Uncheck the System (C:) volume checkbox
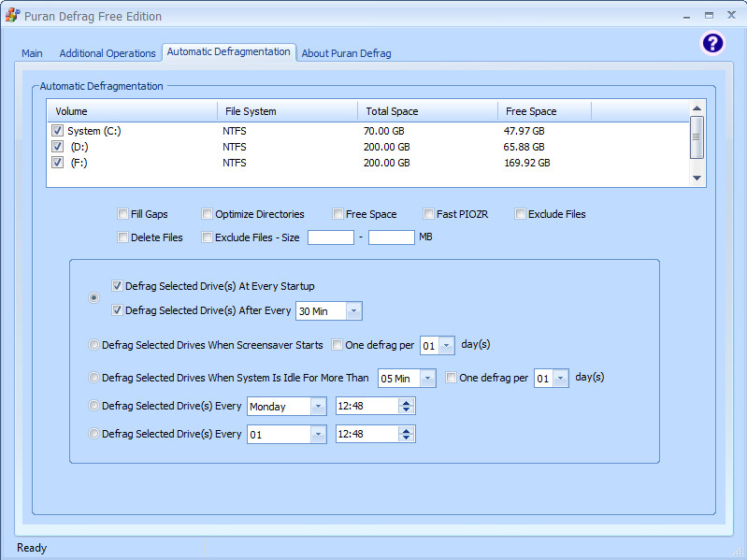Viewport: 747px width, 560px height. click(58, 131)
